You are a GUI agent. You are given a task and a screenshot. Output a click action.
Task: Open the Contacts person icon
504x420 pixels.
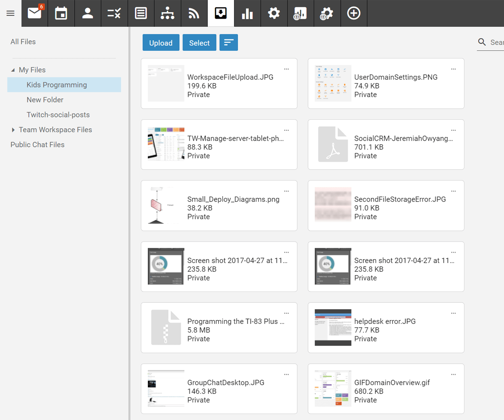[88, 13]
